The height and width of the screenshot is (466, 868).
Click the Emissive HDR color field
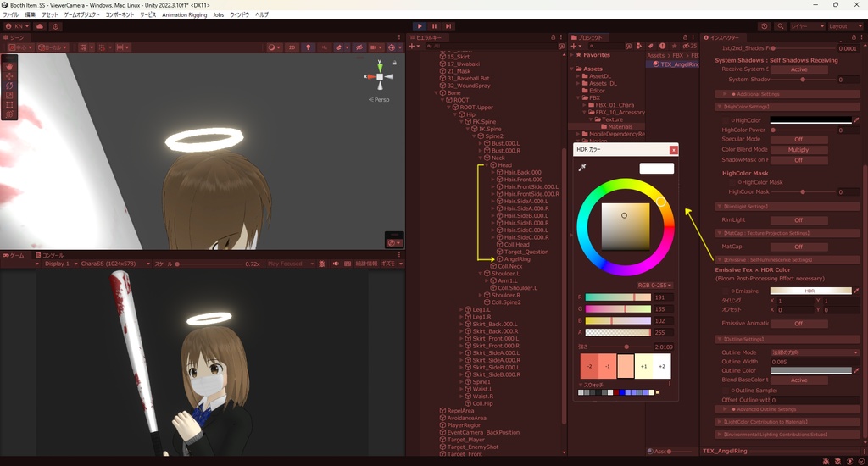810,291
